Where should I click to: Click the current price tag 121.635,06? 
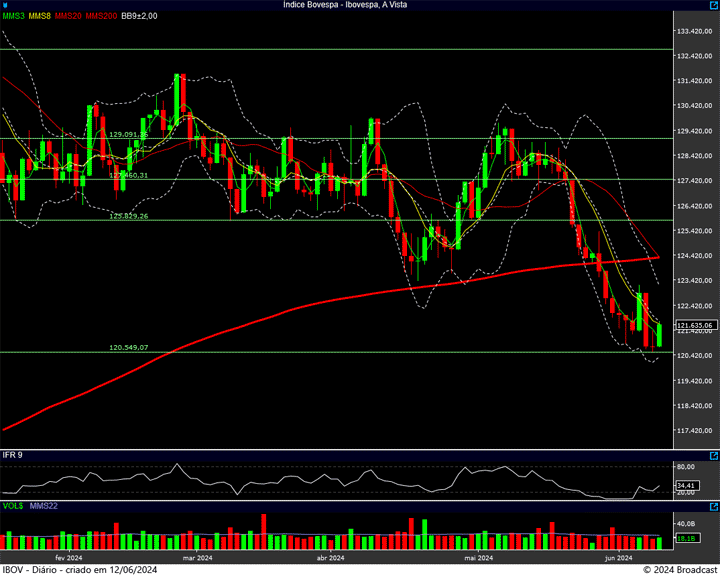point(693,325)
